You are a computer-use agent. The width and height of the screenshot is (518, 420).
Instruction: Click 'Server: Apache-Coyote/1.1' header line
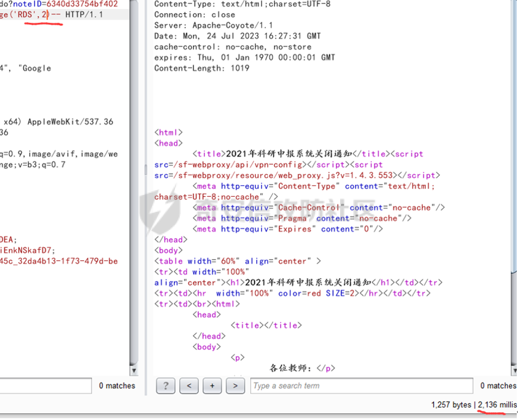pos(213,25)
